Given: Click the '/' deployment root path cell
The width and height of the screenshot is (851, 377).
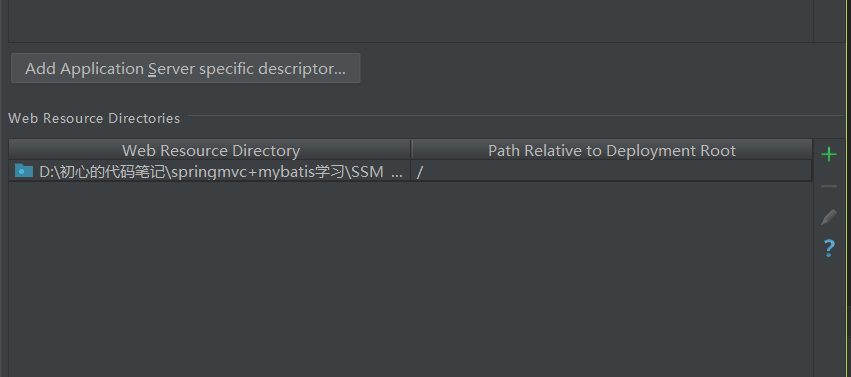Looking at the screenshot, I should pos(612,171).
